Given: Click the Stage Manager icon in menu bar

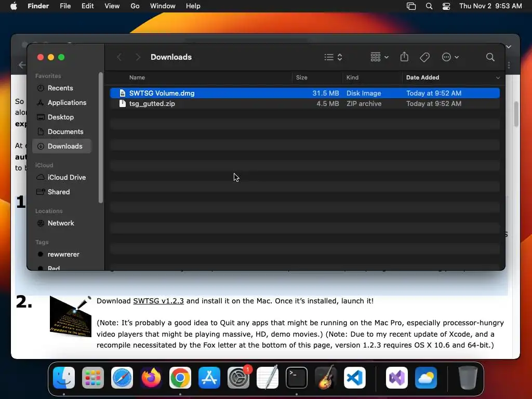Looking at the screenshot, I should [x=411, y=6].
